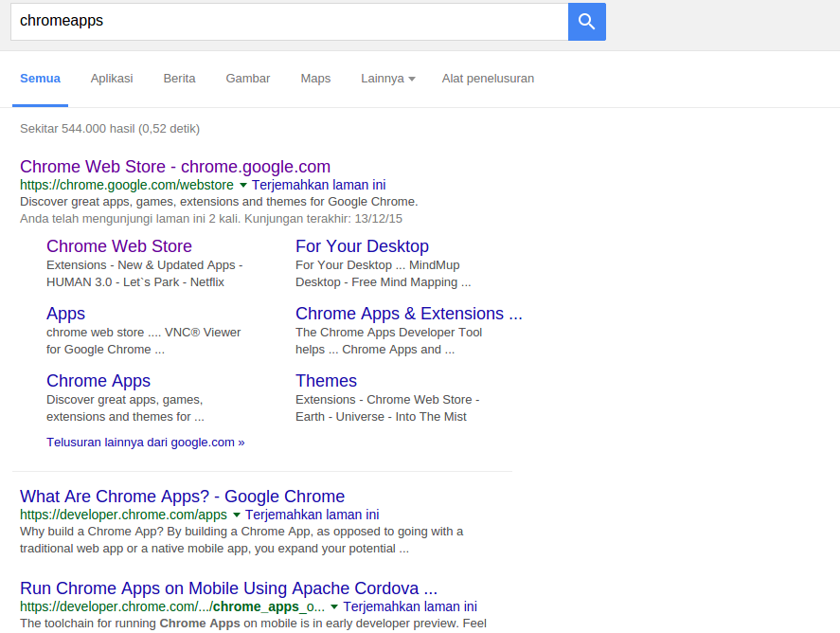
Task: Open What Are Chrome Apps? result
Action: 182,497
